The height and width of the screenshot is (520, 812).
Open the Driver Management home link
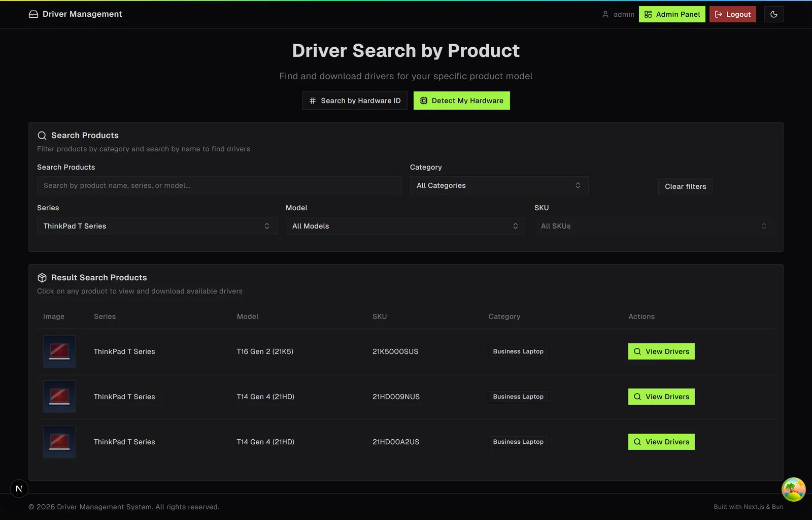(x=76, y=14)
